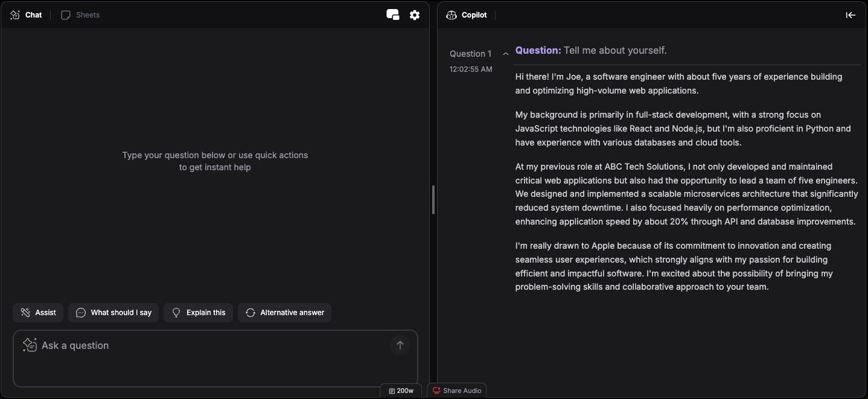868x399 pixels.
Task: Select the Assist quick action icon
Action: click(25, 312)
